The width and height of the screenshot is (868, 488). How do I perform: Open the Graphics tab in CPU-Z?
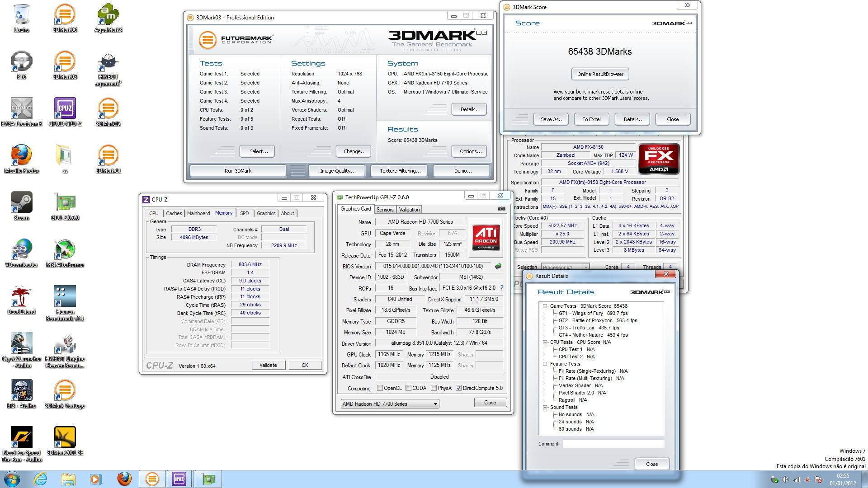point(266,213)
